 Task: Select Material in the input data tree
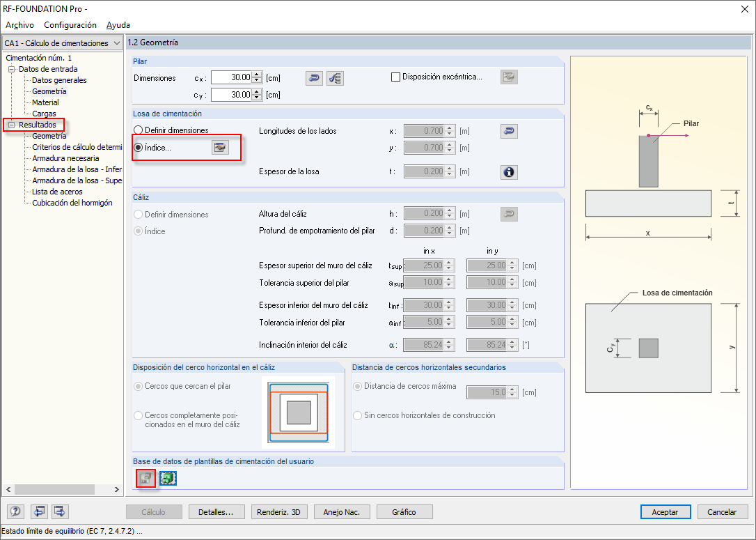coord(45,102)
